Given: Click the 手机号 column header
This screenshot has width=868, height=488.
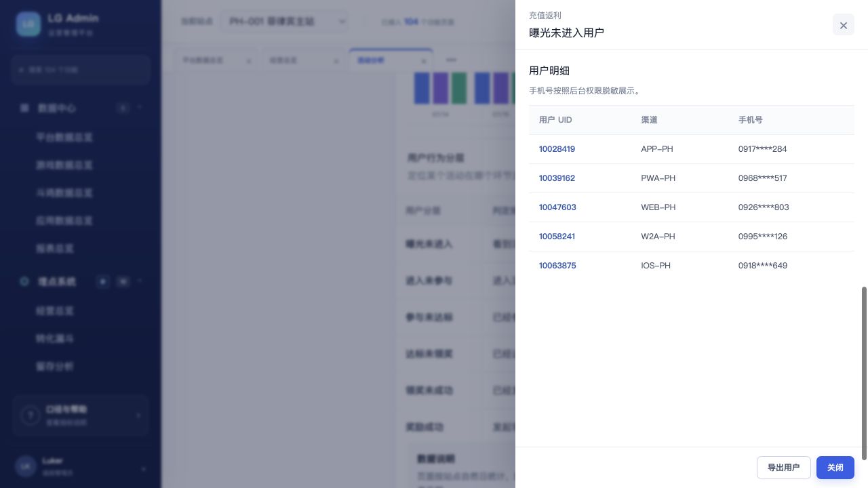Looking at the screenshot, I should [751, 120].
